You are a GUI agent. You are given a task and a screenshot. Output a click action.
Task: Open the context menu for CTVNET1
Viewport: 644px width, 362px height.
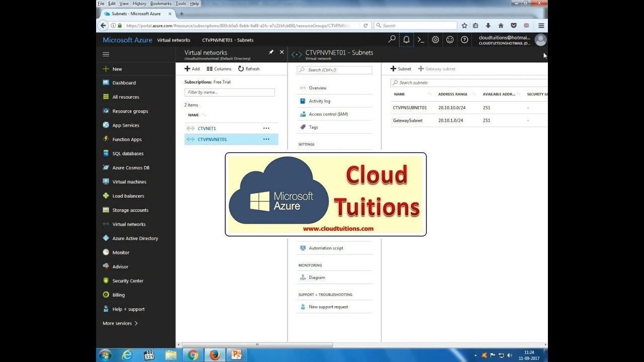pyautogui.click(x=266, y=128)
